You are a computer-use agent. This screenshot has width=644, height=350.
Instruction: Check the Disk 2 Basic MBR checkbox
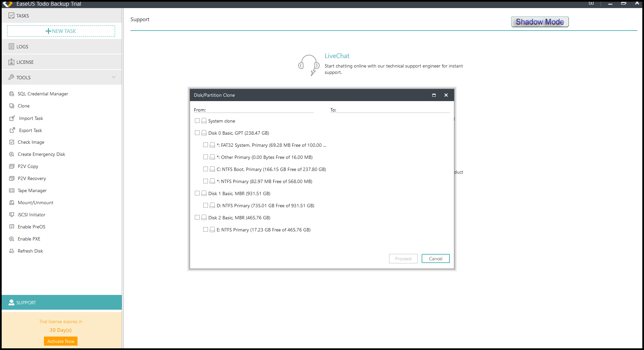coord(197,217)
